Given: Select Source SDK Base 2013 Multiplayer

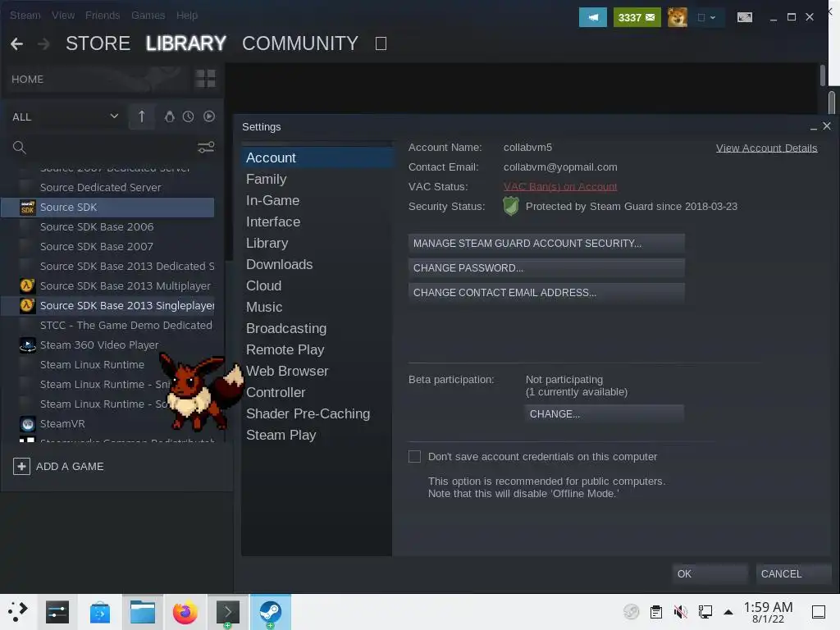Looking at the screenshot, I should click(x=107, y=286).
